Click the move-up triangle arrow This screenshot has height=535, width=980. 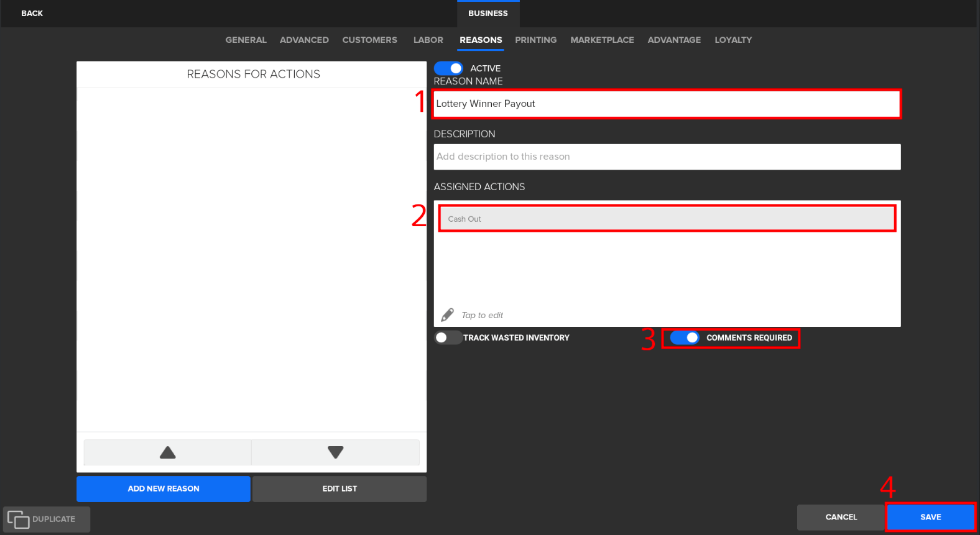pyautogui.click(x=167, y=452)
